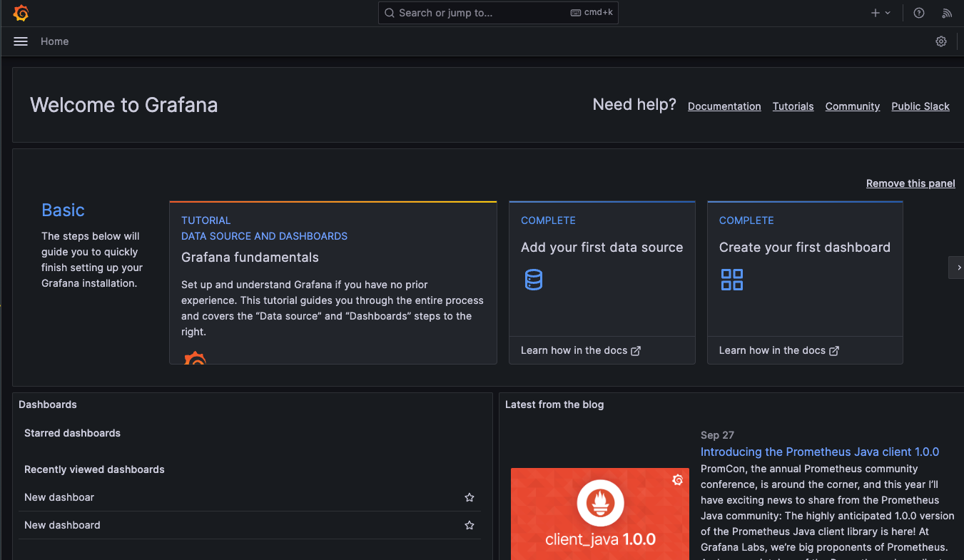
Task: Click the Dashboards panel title
Action: coord(48,404)
